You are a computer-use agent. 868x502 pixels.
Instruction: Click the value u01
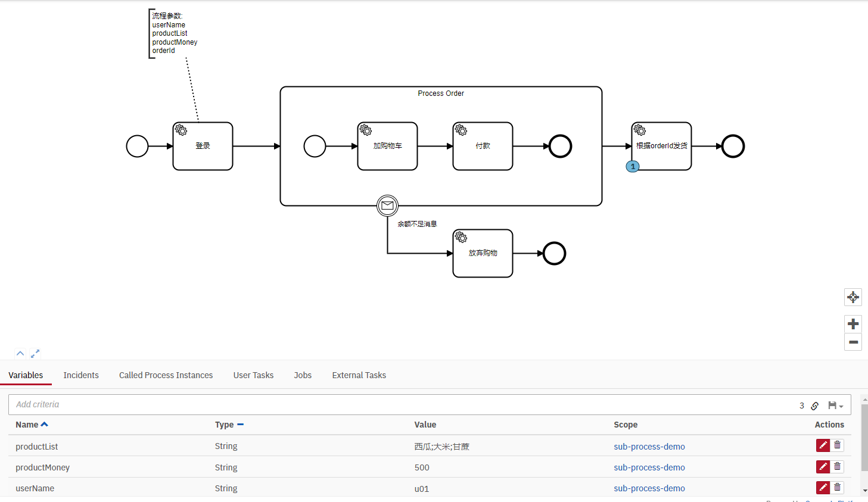[421, 488]
